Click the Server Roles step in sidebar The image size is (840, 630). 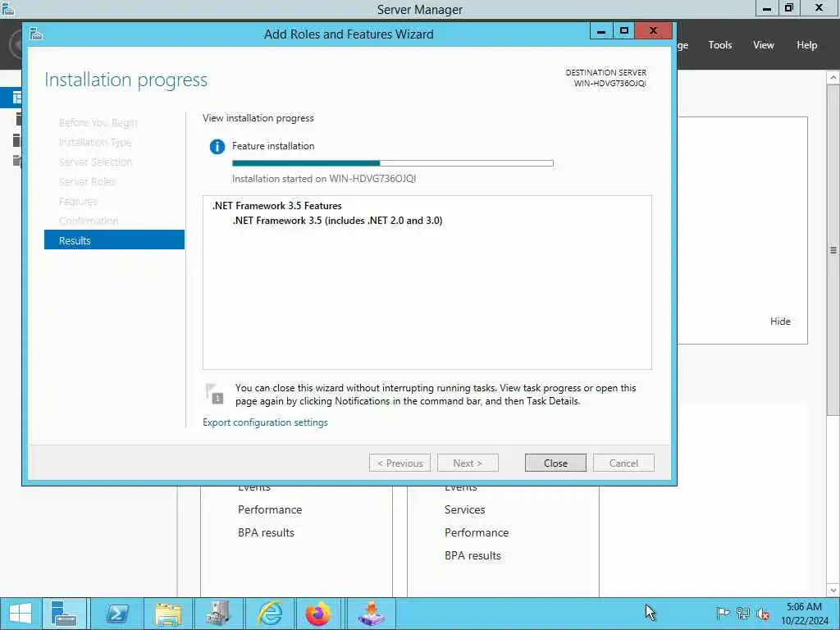click(x=87, y=181)
